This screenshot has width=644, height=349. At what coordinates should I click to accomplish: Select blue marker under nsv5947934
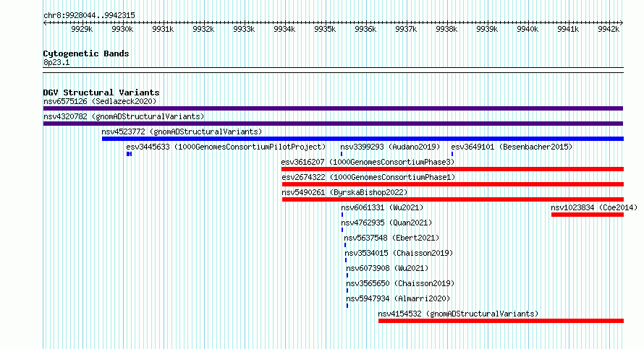347,306
